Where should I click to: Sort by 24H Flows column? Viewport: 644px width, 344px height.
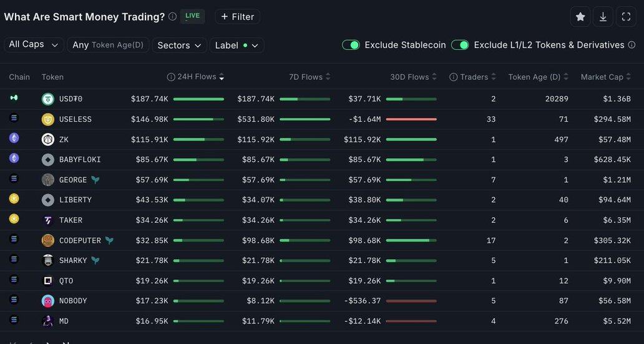tap(197, 77)
